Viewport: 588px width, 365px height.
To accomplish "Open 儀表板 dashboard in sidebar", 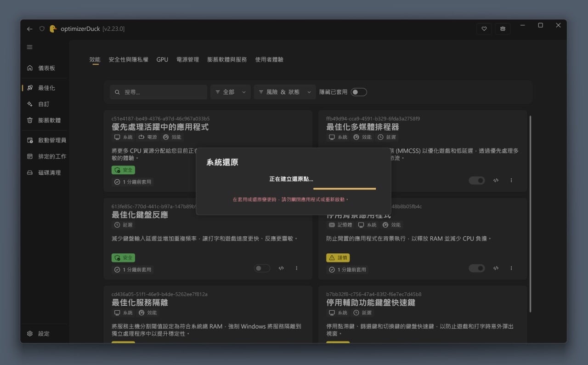I will pyautogui.click(x=45, y=68).
